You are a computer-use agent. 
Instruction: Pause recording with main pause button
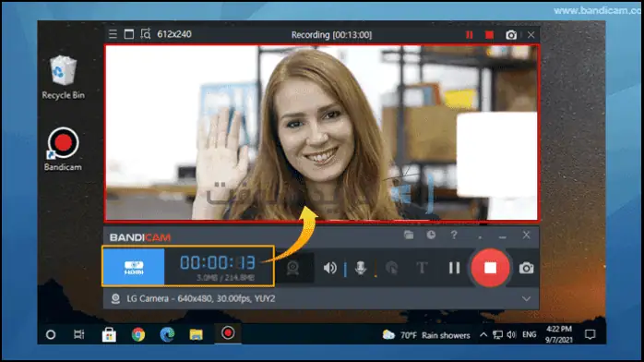(454, 268)
